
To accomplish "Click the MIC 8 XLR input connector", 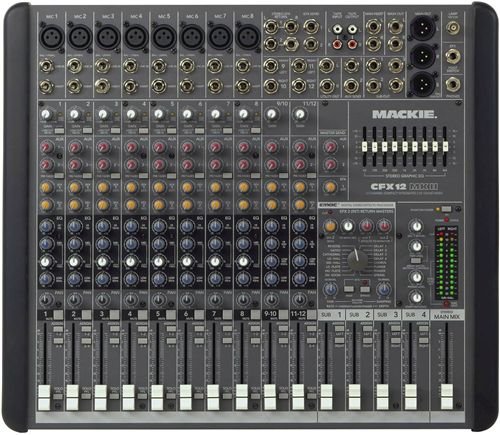I will click(248, 36).
